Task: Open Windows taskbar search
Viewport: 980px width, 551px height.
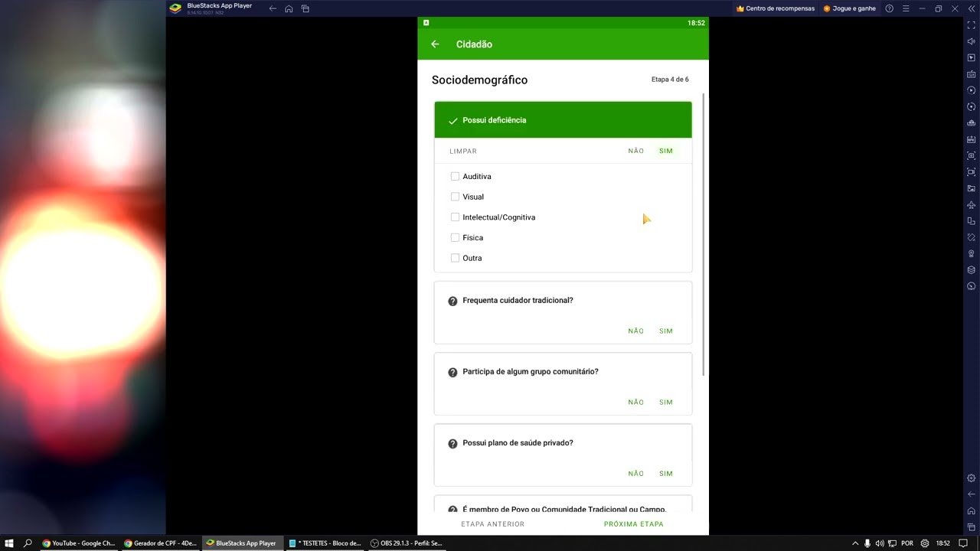Action: tap(28, 543)
